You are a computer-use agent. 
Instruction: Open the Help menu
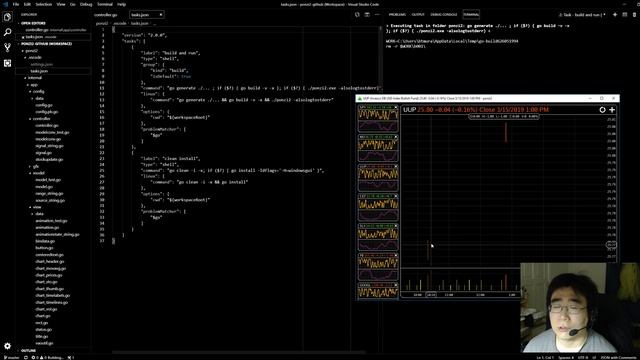[x=122, y=4]
